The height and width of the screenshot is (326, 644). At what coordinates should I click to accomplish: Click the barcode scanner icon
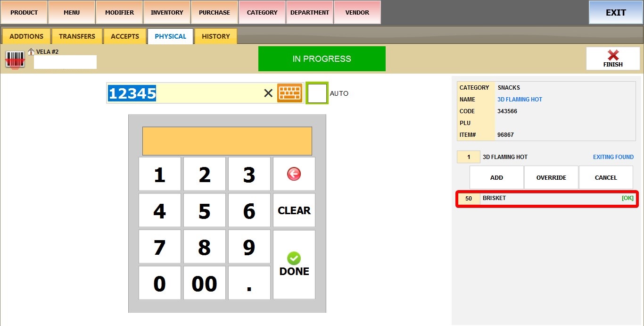(15, 60)
